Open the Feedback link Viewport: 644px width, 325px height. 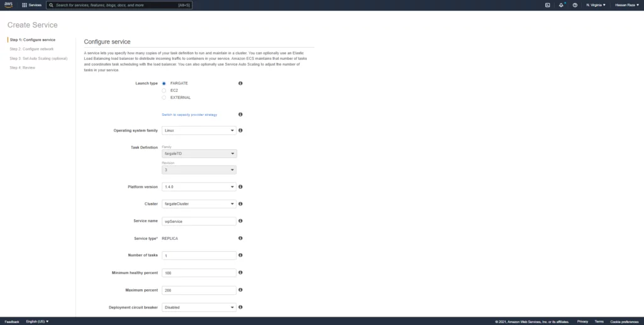tap(12, 322)
